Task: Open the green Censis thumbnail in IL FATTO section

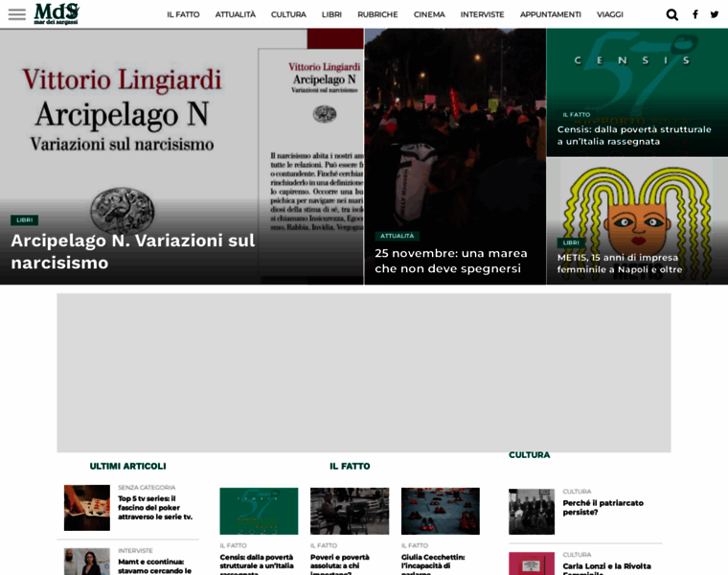Action: click(259, 511)
